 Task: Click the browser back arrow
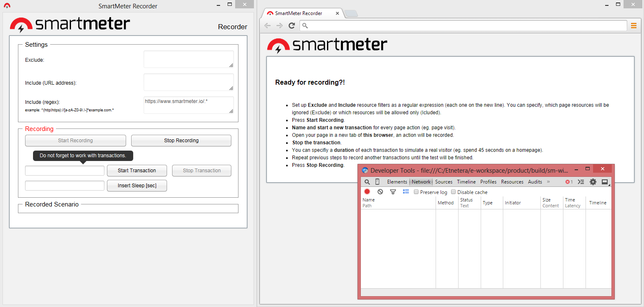[x=268, y=25]
